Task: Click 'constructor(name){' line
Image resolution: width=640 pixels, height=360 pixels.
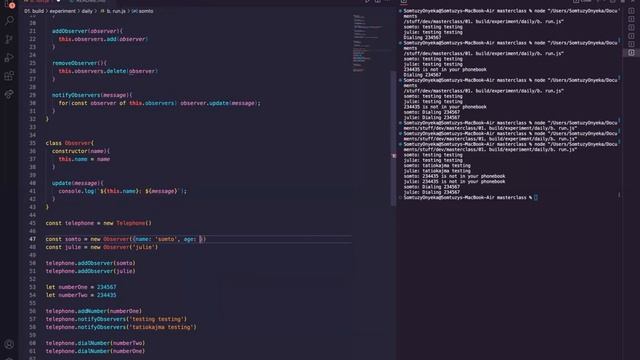Action: point(81,151)
